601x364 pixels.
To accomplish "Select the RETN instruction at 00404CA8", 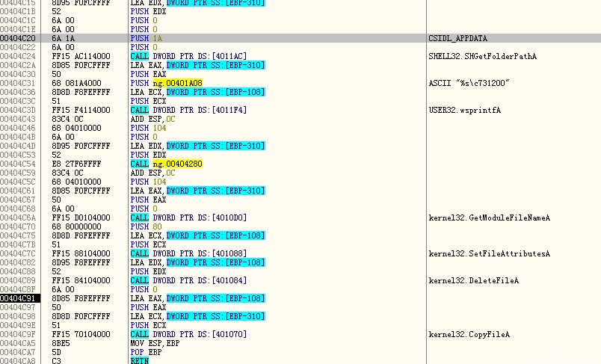I will pyautogui.click(x=140, y=361).
